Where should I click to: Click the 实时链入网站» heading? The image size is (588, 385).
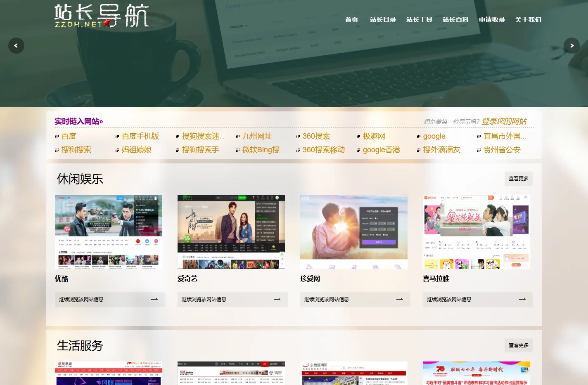79,121
